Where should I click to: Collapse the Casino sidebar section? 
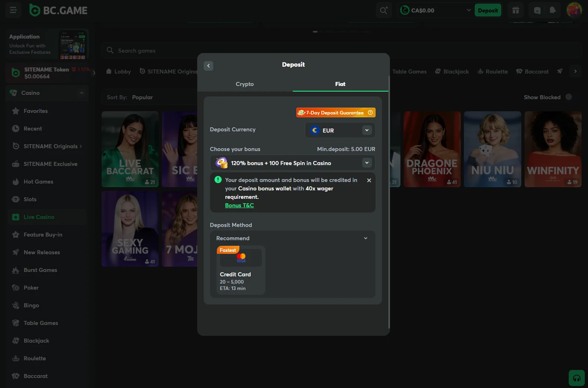pos(82,93)
